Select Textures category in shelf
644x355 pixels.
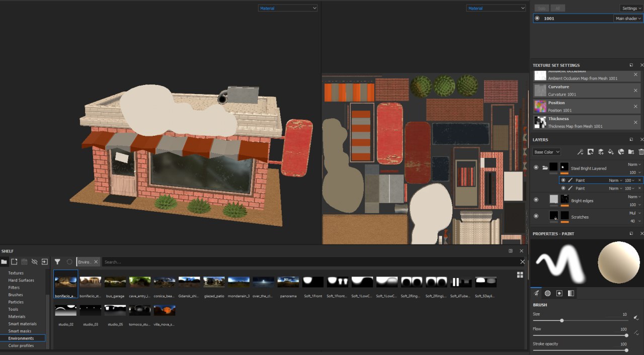16,273
